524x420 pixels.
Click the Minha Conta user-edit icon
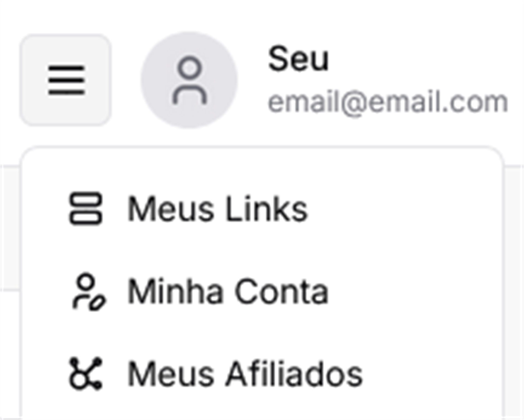88,292
